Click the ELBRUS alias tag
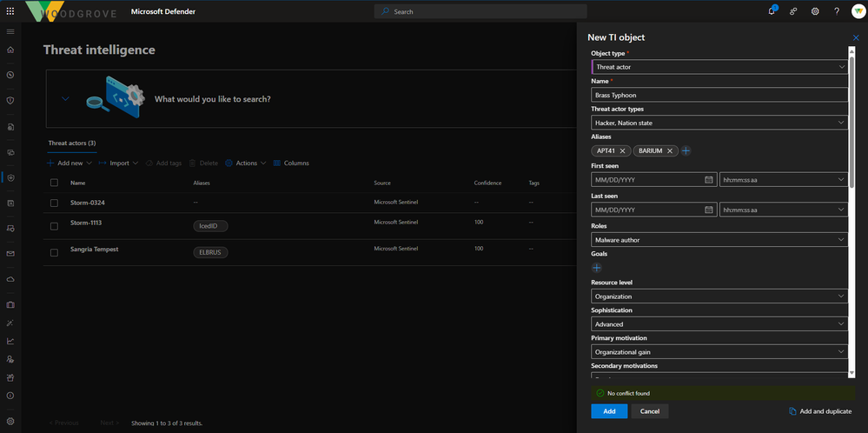The width and height of the screenshot is (868, 433). coord(210,252)
